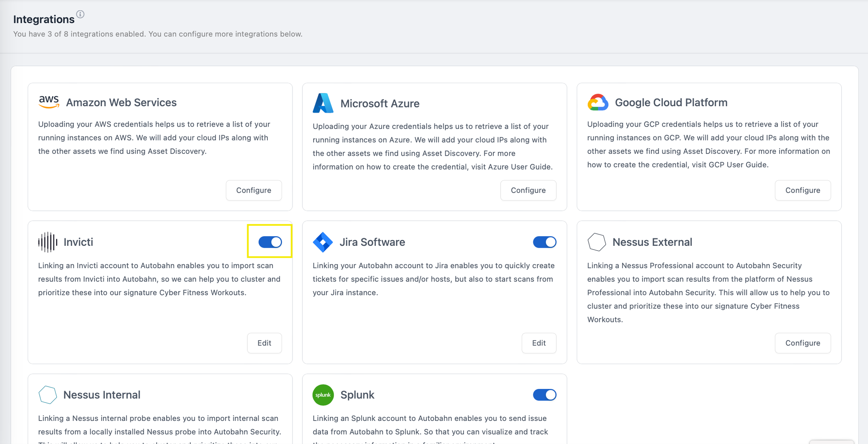
Task: Configure the Nessus External integration
Action: coord(803,343)
